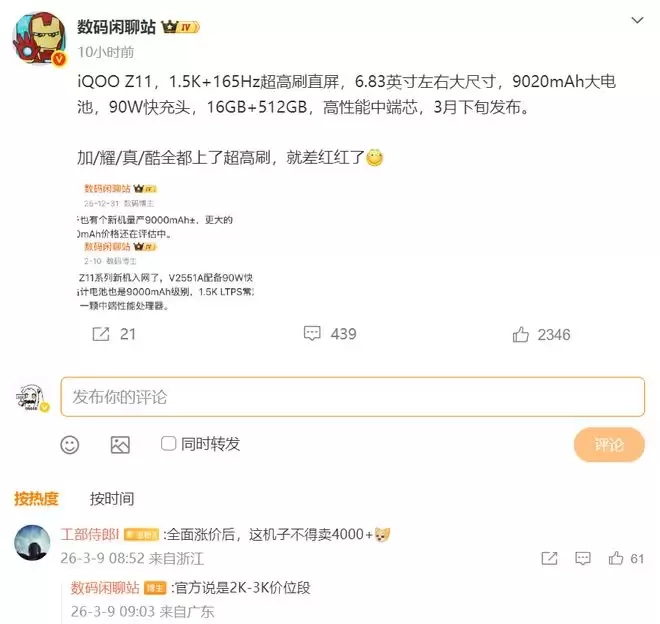Screen dimensions: 660x624
Task: Sort comments by 按时间
Action: 112,499
